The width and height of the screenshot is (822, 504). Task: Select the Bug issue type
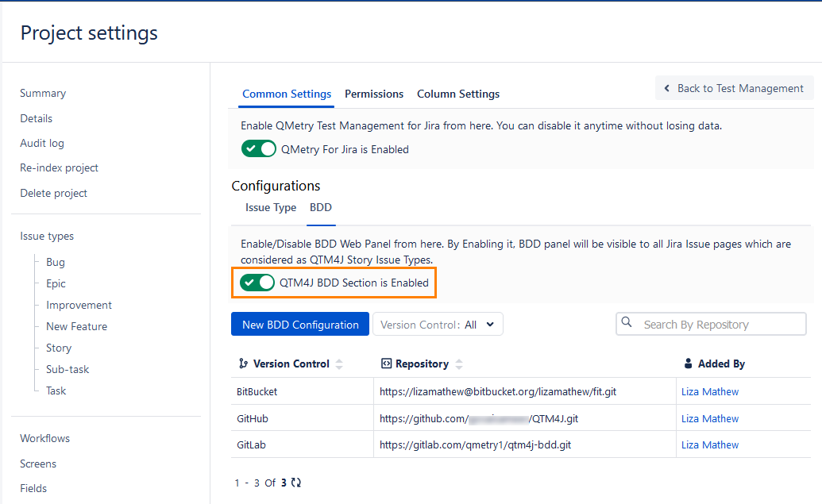[x=56, y=262]
